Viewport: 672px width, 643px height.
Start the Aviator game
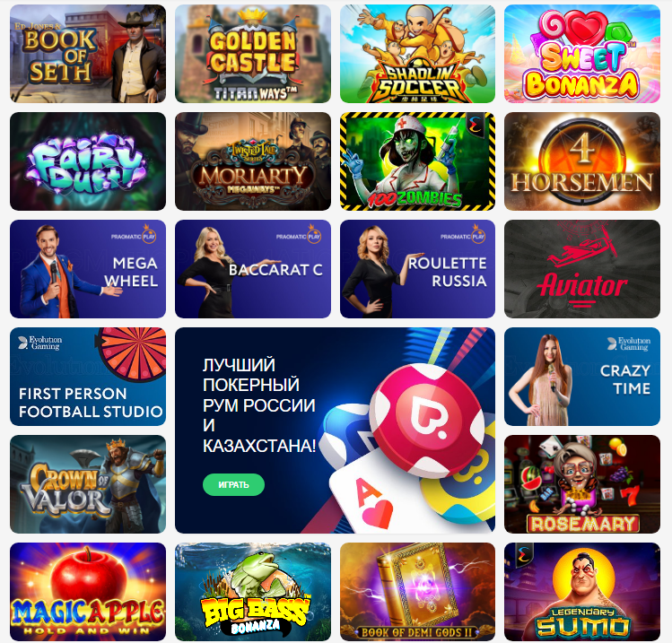pyautogui.click(x=582, y=269)
